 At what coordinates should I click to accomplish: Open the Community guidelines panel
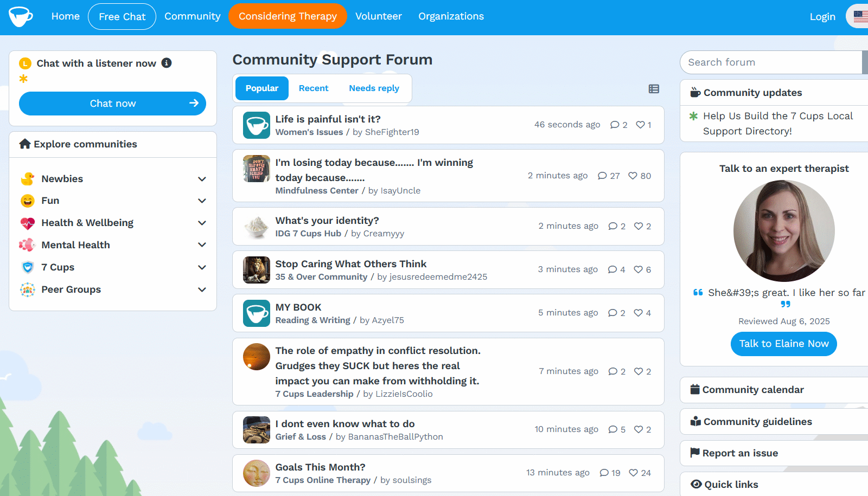pos(774,422)
